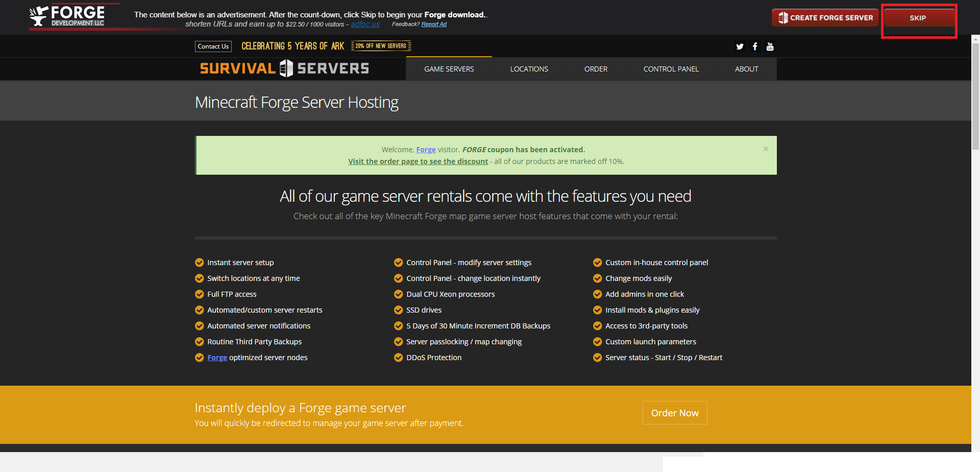
Task: Click checkmark beside Server passlocking / map changing
Action: 399,342
